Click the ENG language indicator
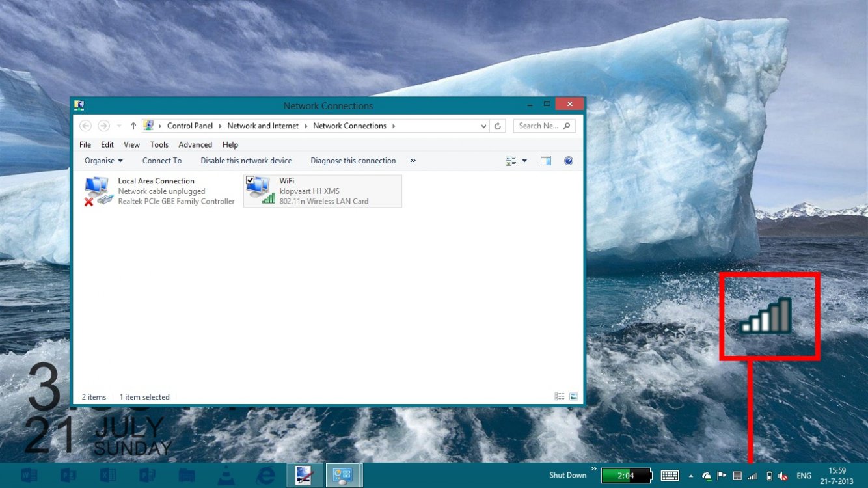This screenshot has width=868, height=488. (804, 476)
